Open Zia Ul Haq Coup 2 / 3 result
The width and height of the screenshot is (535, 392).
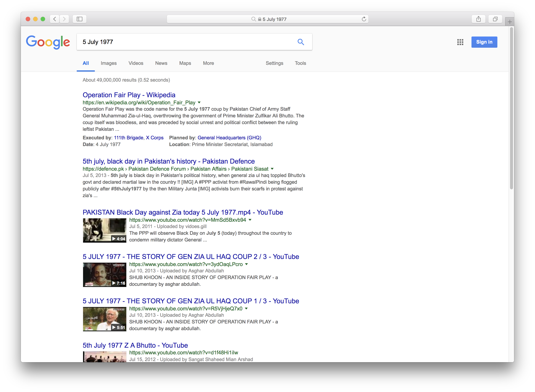(x=191, y=257)
